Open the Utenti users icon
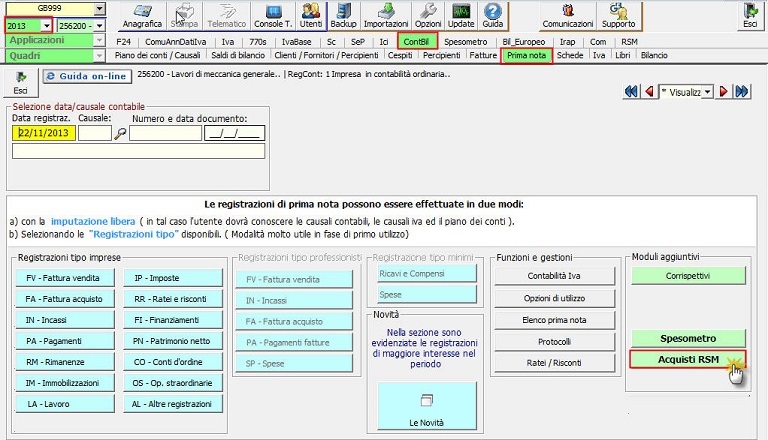Viewport: 768px width, 440px height. [x=311, y=16]
